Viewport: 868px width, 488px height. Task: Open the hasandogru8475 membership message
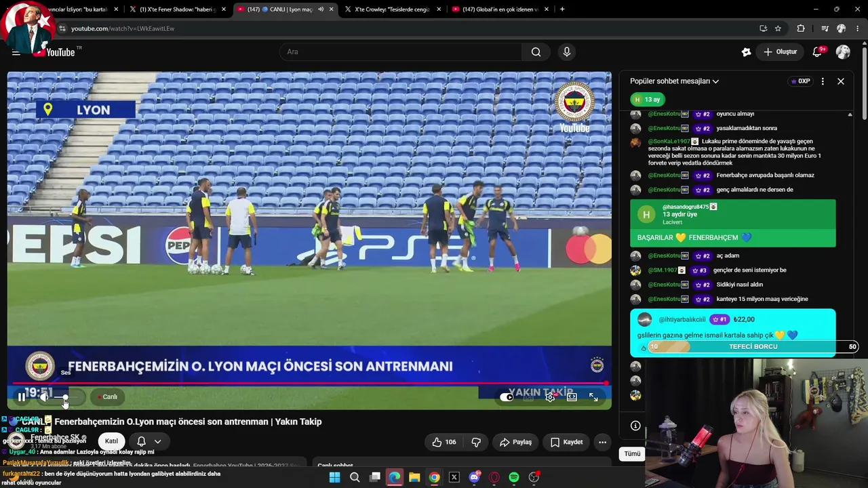[733, 223]
